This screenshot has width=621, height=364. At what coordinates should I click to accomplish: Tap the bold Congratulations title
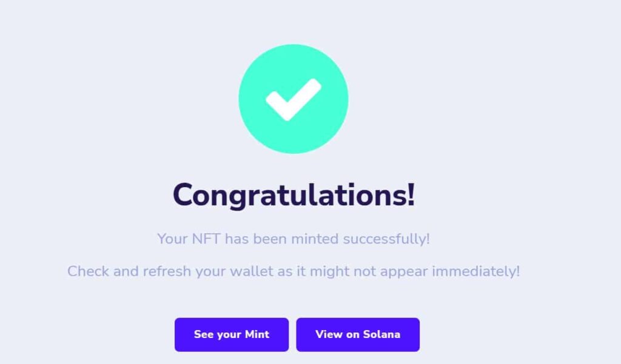294,195
